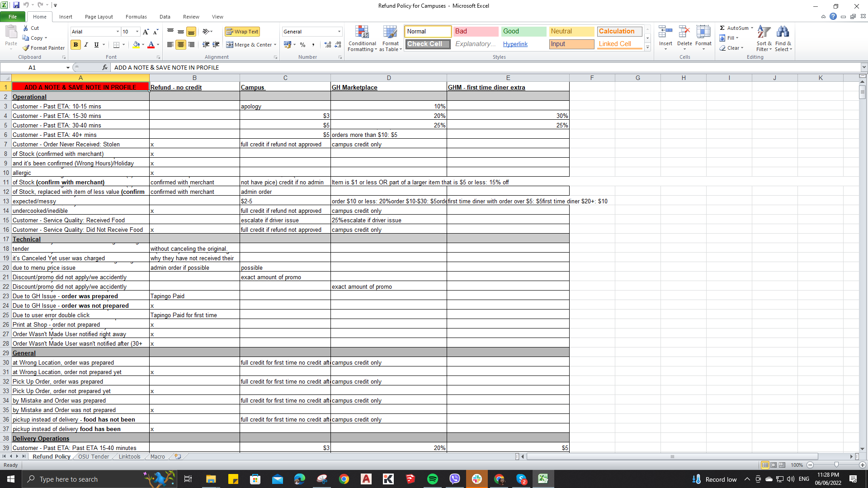Viewport: 868px width, 488px height.
Task: Toggle center alignment button
Action: pyautogui.click(x=180, y=45)
